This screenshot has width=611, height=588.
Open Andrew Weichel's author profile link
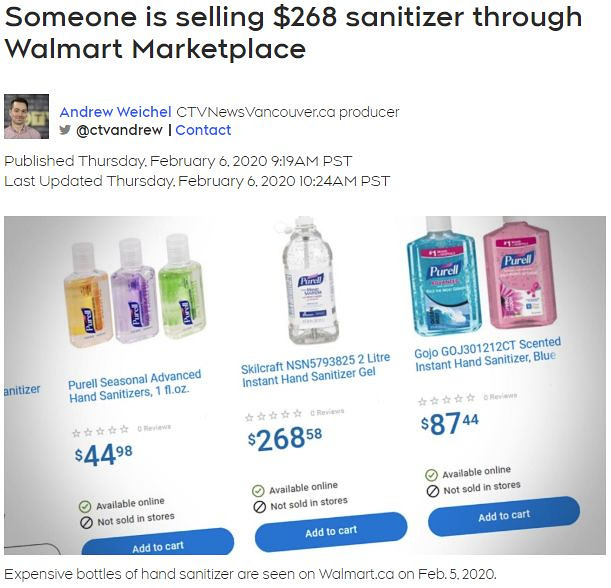(115, 112)
